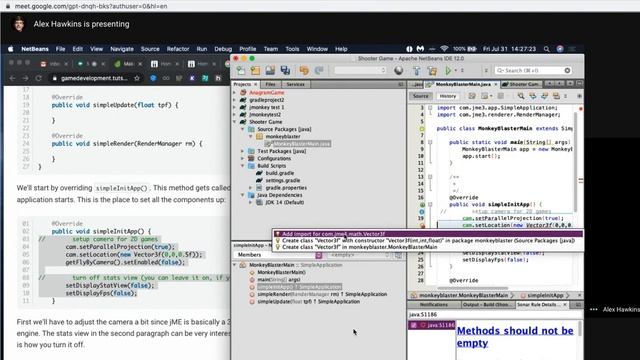Expand the jmonkey test 1 project node
This screenshot has height=360, width=640.
[x=235, y=107]
